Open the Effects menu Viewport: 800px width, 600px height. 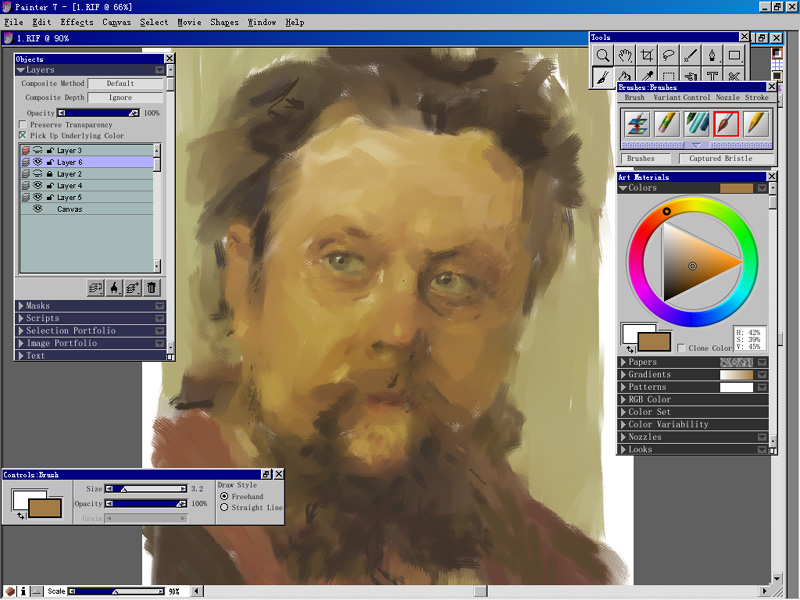(77, 22)
